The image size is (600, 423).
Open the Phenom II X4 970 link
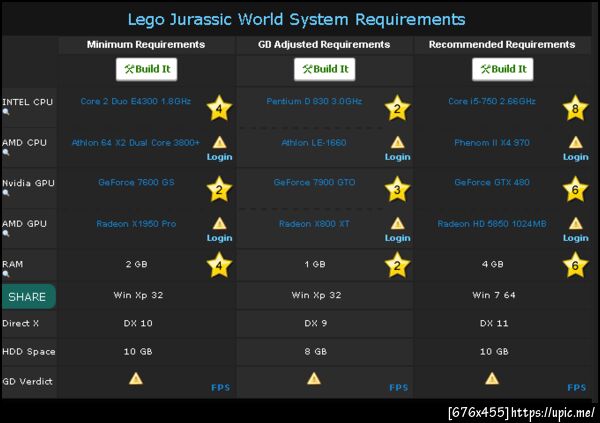click(492, 143)
